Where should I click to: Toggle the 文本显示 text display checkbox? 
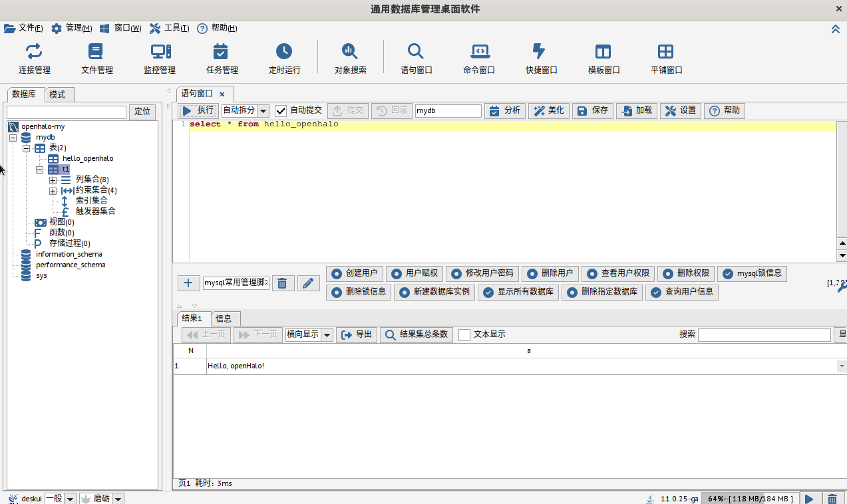(x=464, y=334)
